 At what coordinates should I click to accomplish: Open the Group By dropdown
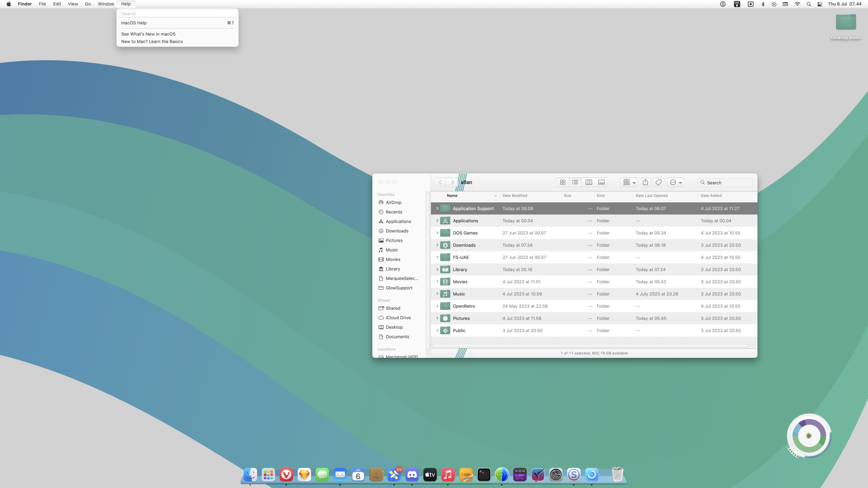tap(629, 182)
